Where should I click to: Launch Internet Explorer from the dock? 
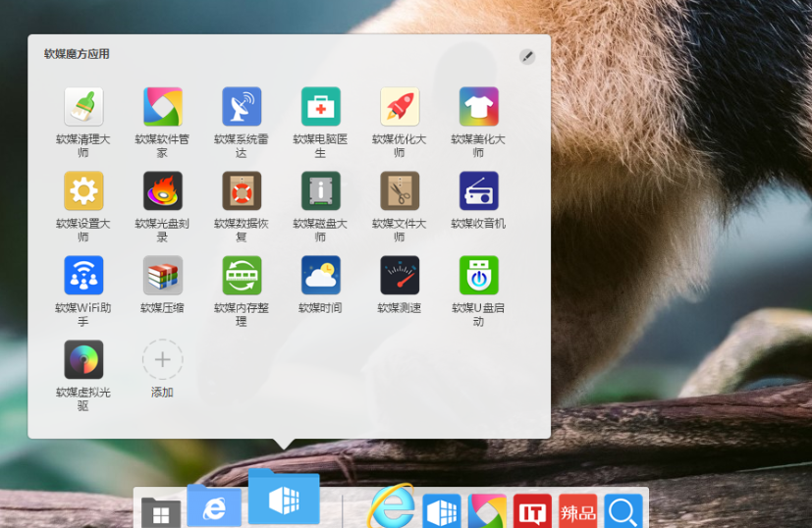[x=392, y=506]
